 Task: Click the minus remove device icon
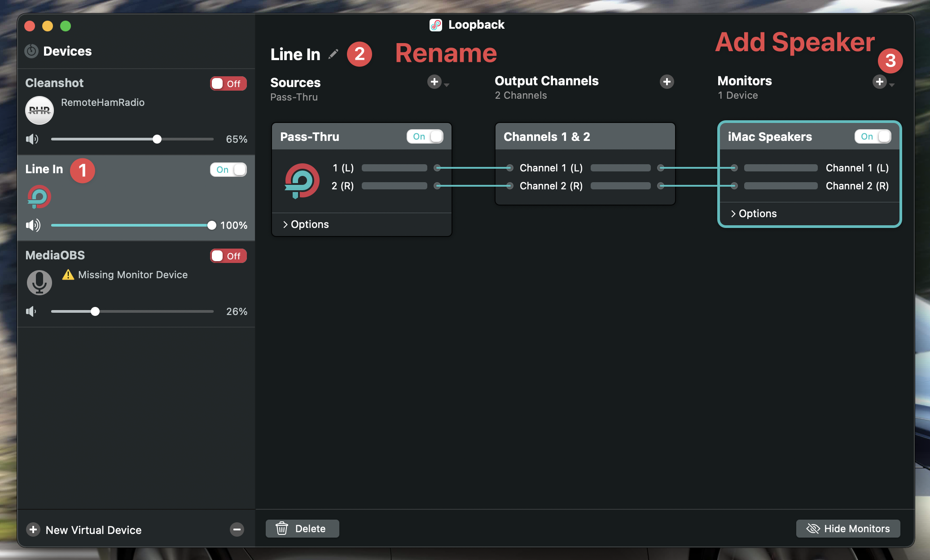(x=237, y=529)
